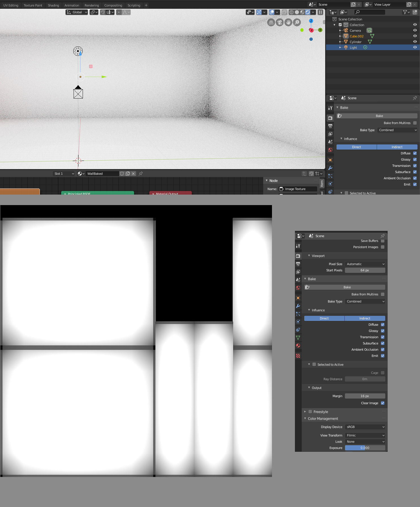Switch to the Animation workspace tab
Image resolution: width=420 pixels, height=507 pixels.
coord(72,5)
